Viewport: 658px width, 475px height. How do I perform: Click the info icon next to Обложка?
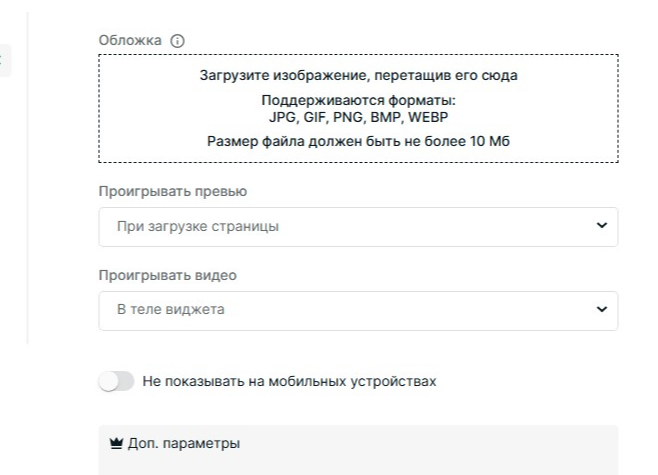tap(178, 40)
